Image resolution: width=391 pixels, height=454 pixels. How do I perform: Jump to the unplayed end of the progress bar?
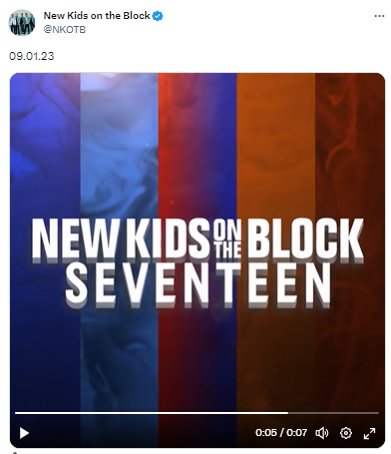(x=333, y=413)
